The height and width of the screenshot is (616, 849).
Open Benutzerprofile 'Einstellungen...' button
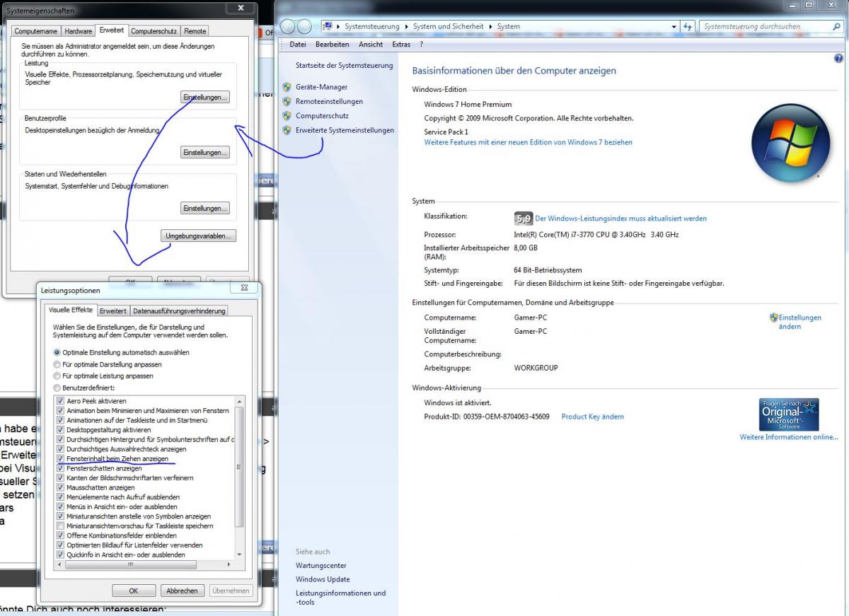pos(205,153)
